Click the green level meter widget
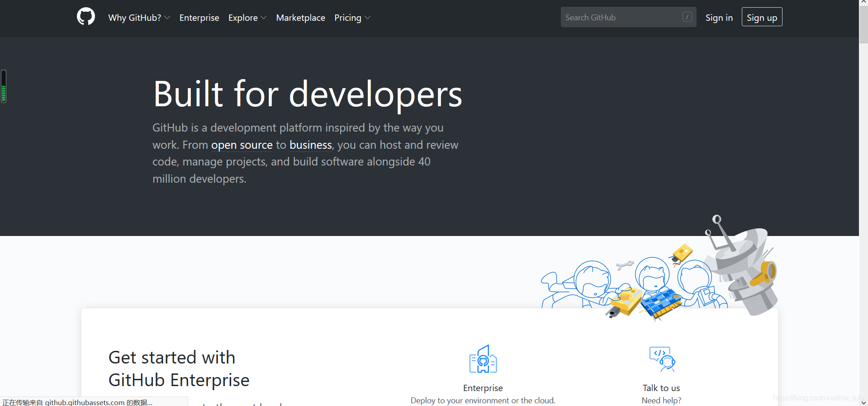Image resolution: width=868 pixels, height=406 pixels. point(4,86)
